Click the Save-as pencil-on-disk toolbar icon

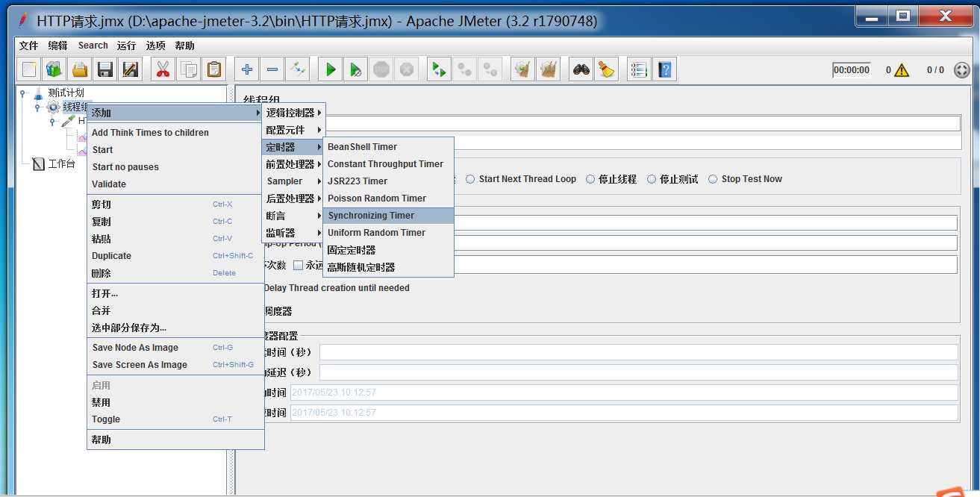131,70
